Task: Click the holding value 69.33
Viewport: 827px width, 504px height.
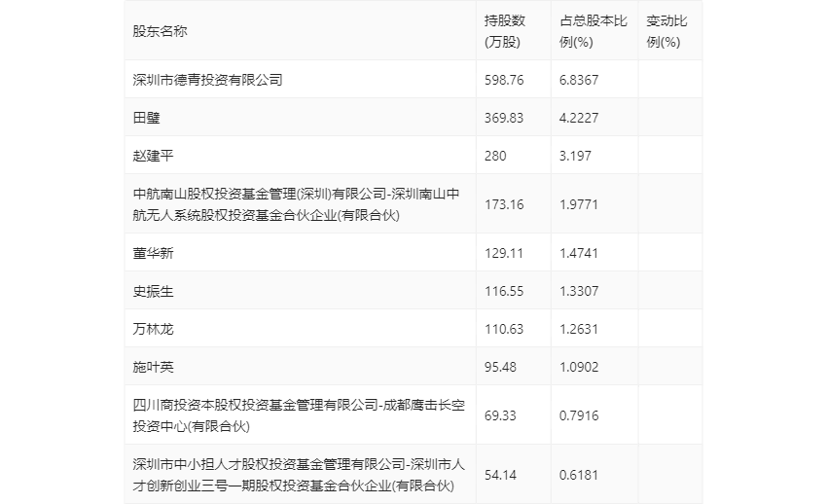Action: coord(500,415)
